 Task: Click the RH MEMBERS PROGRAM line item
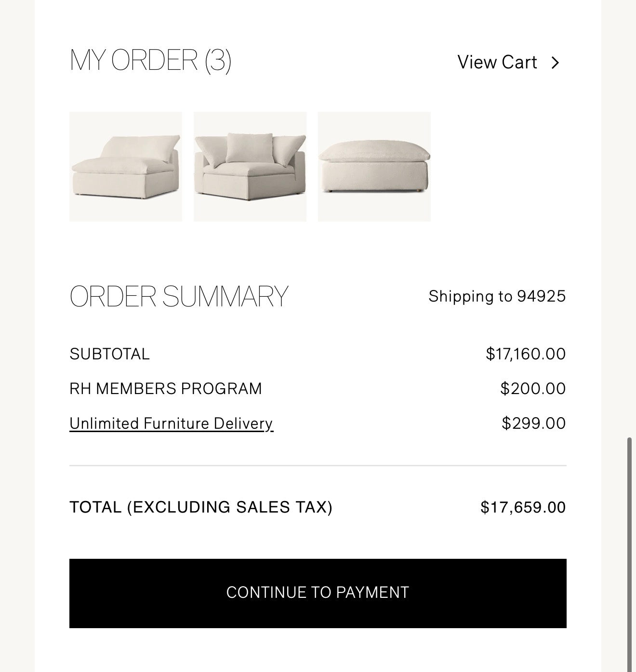click(x=166, y=388)
